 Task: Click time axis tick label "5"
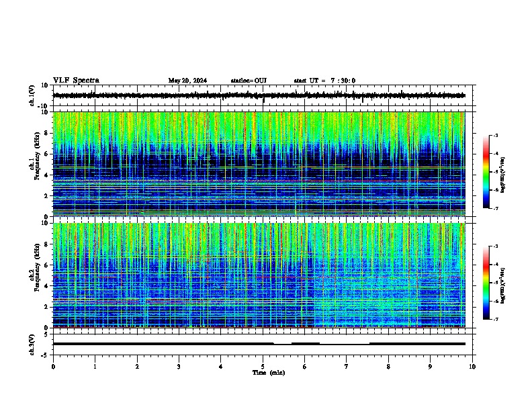click(263, 367)
